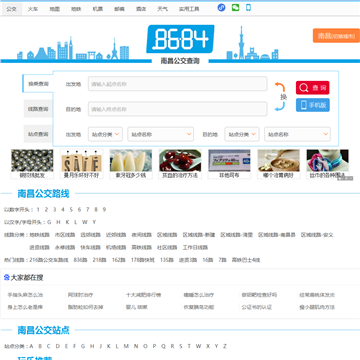
Task: Swap origin and destination with the 换 arrows
Action: pyautogui.click(x=280, y=97)
